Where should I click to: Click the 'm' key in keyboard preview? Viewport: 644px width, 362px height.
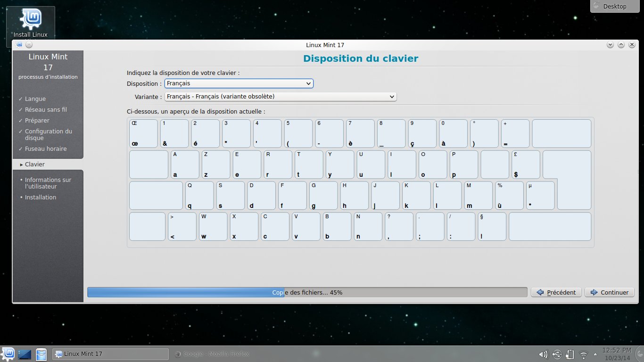coord(479,196)
